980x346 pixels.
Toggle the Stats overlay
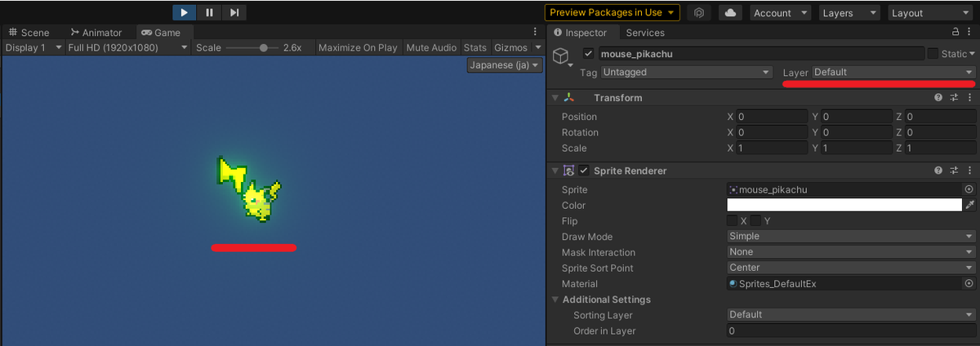point(474,47)
